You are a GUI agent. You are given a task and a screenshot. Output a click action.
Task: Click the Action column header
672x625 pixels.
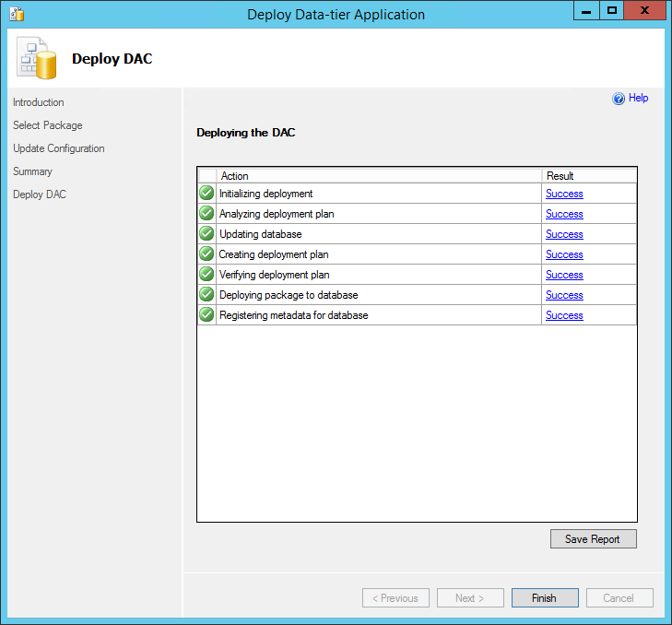click(378, 175)
